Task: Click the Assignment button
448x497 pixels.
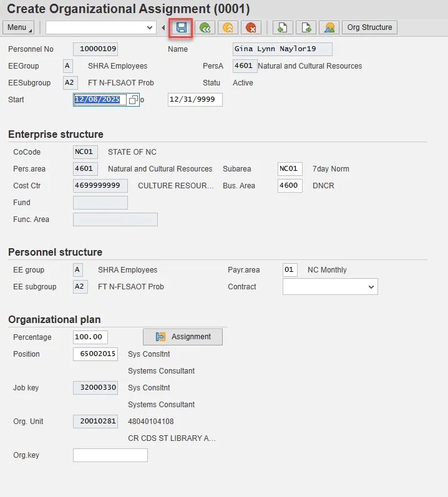Action: coord(183,337)
